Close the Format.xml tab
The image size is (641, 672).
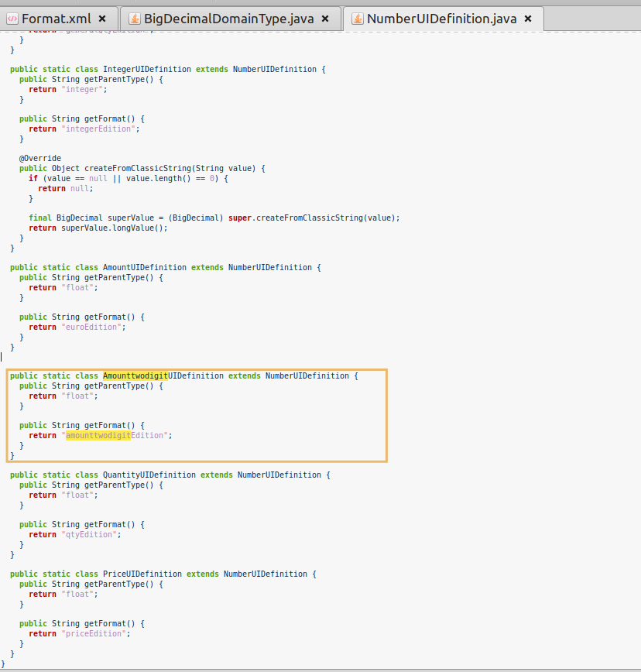pos(102,18)
